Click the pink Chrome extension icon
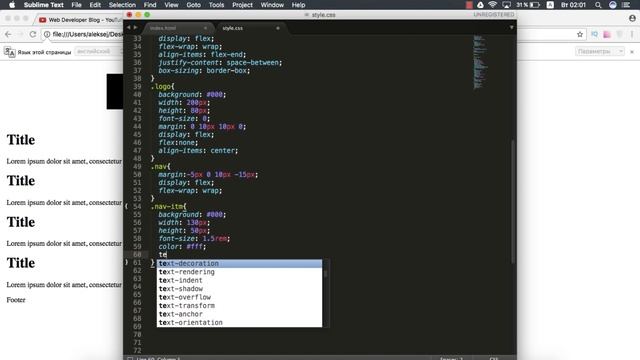 (x=607, y=35)
